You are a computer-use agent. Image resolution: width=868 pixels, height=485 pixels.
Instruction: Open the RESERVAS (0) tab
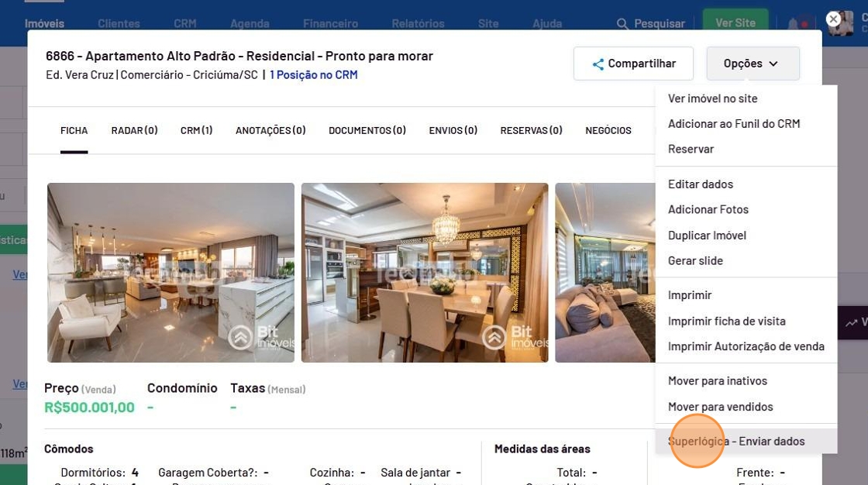click(x=531, y=131)
